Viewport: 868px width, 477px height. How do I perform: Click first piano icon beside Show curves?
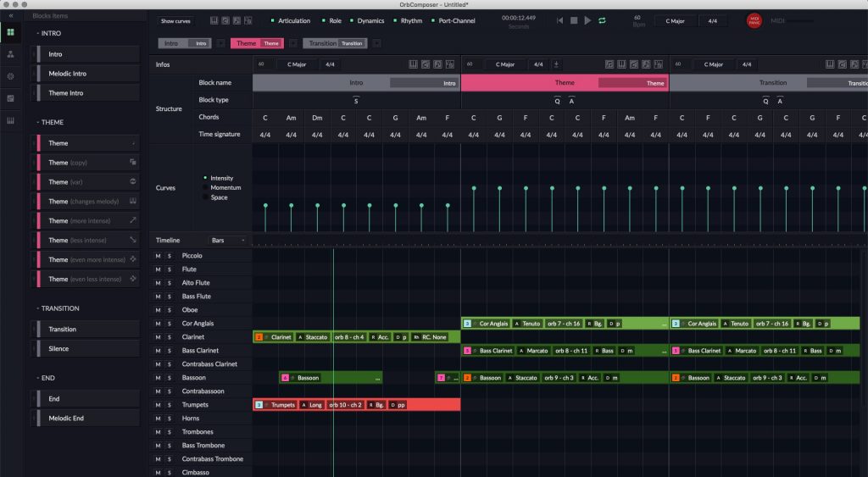pos(214,20)
